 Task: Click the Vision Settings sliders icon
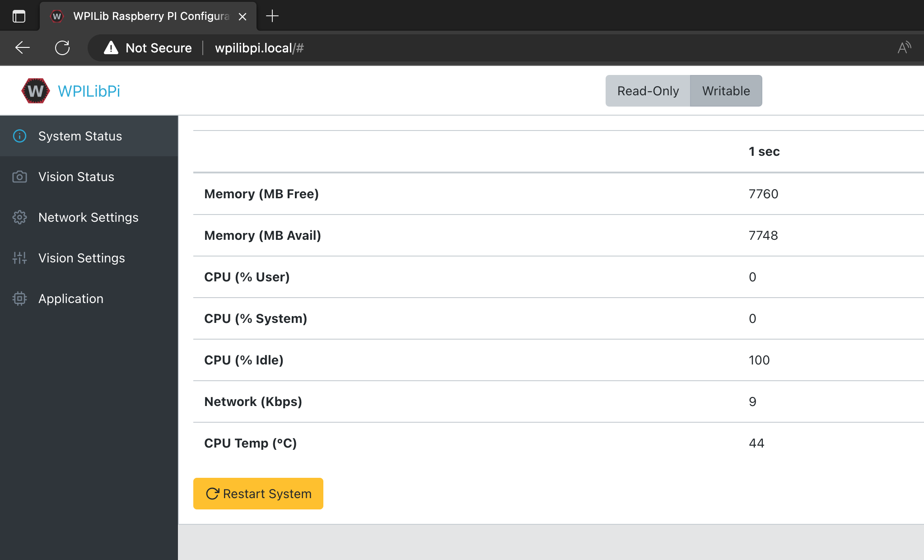click(19, 258)
